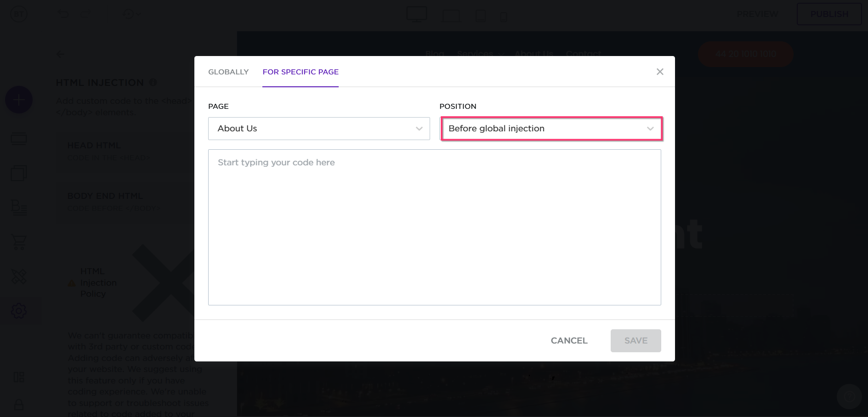The width and height of the screenshot is (868, 417).
Task: Close the HTML injection dialog
Action: point(660,72)
